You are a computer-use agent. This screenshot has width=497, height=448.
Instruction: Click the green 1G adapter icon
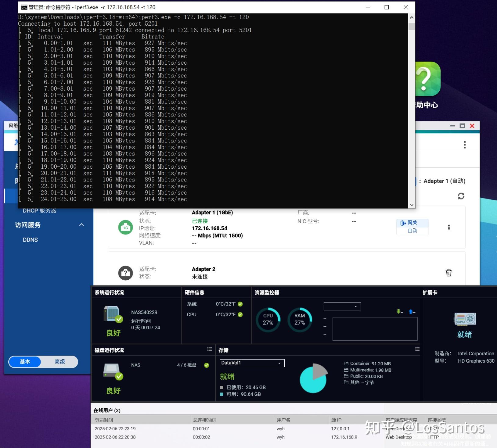pyautogui.click(x=125, y=227)
